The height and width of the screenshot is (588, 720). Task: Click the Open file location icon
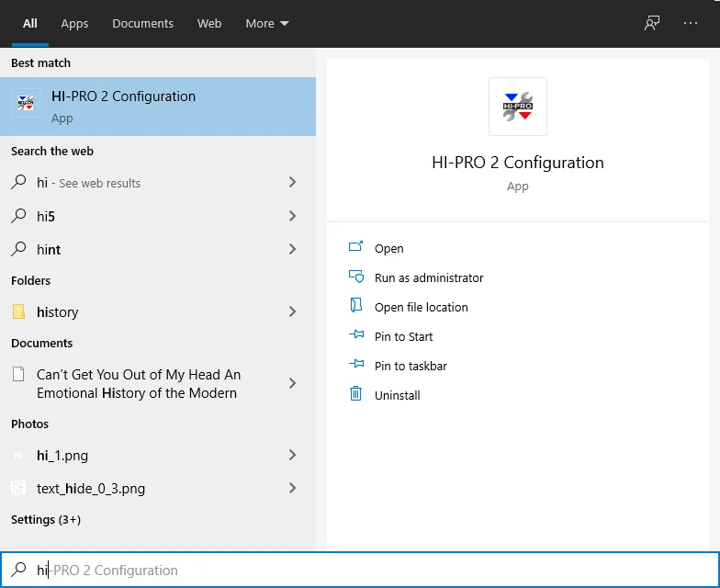click(356, 305)
